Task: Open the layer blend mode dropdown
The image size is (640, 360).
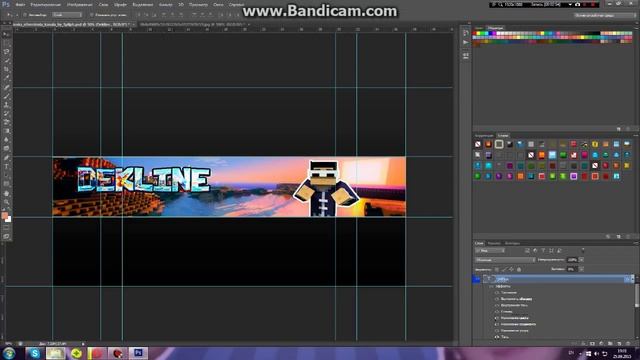Action: click(505, 260)
